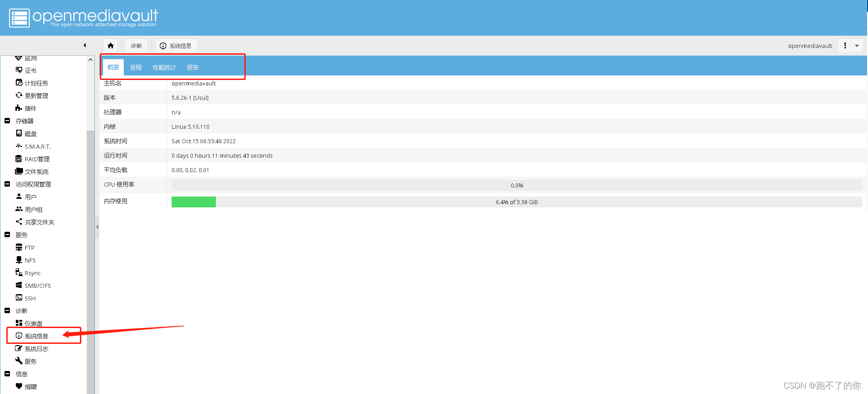Click the 捐赠 heart icon
868x394 pixels.
pyautogui.click(x=19, y=386)
